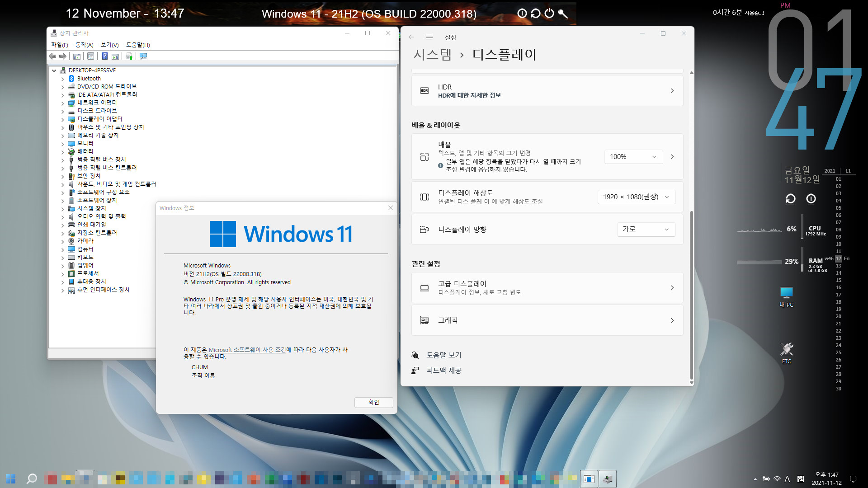Open the 도움말(H) menu
The image size is (868, 488).
(x=138, y=45)
